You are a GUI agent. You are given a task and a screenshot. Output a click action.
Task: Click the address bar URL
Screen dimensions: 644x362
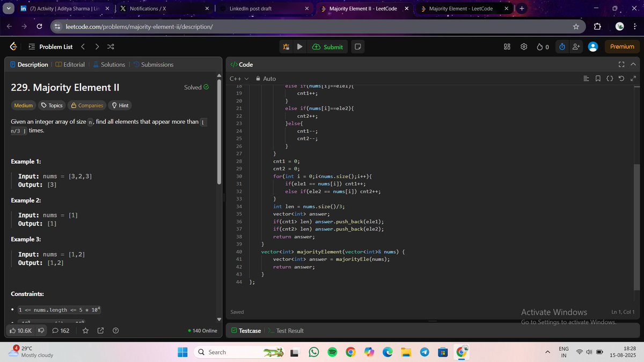(x=139, y=27)
